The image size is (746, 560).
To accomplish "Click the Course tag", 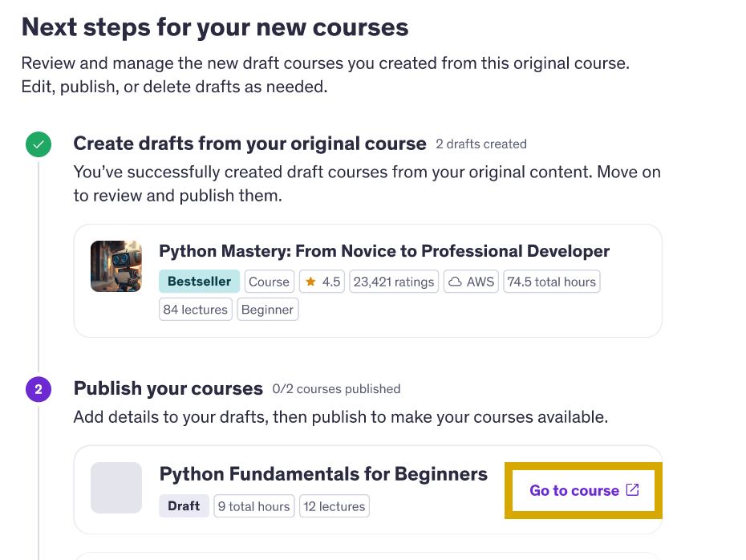I will 270,282.
